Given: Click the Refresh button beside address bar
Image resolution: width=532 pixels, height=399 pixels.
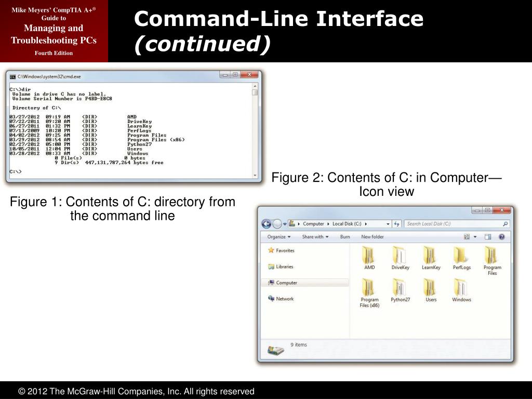Looking at the screenshot, I should (x=396, y=224).
